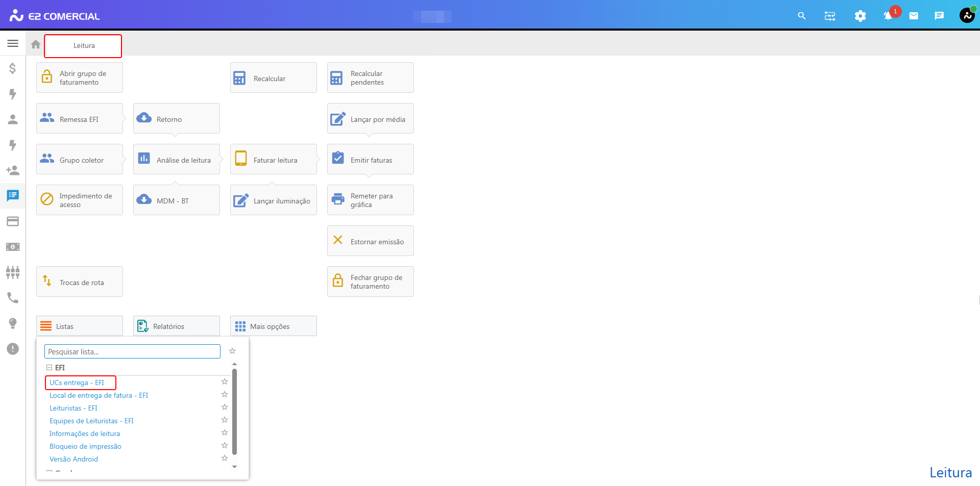Viewport: 980px width, 486px height.
Task: Star the Versão Android list item
Action: click(x=225, y=458)
